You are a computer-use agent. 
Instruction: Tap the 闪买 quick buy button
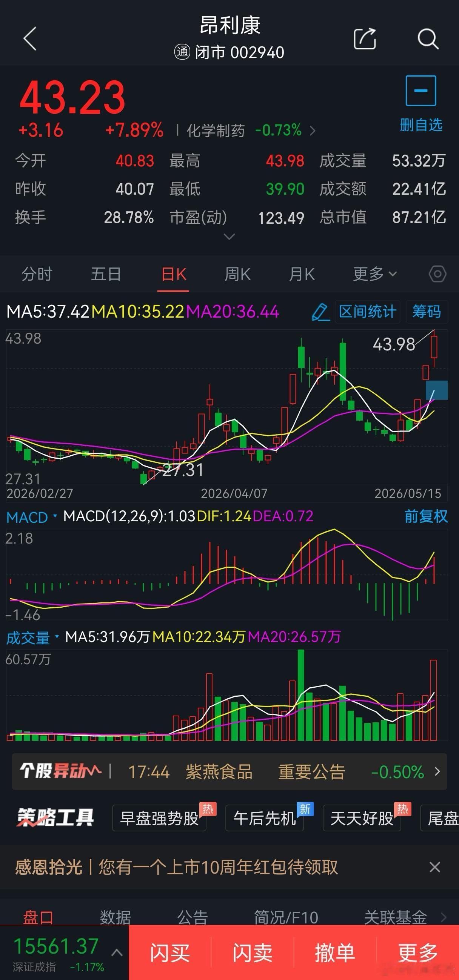[170, 952]
